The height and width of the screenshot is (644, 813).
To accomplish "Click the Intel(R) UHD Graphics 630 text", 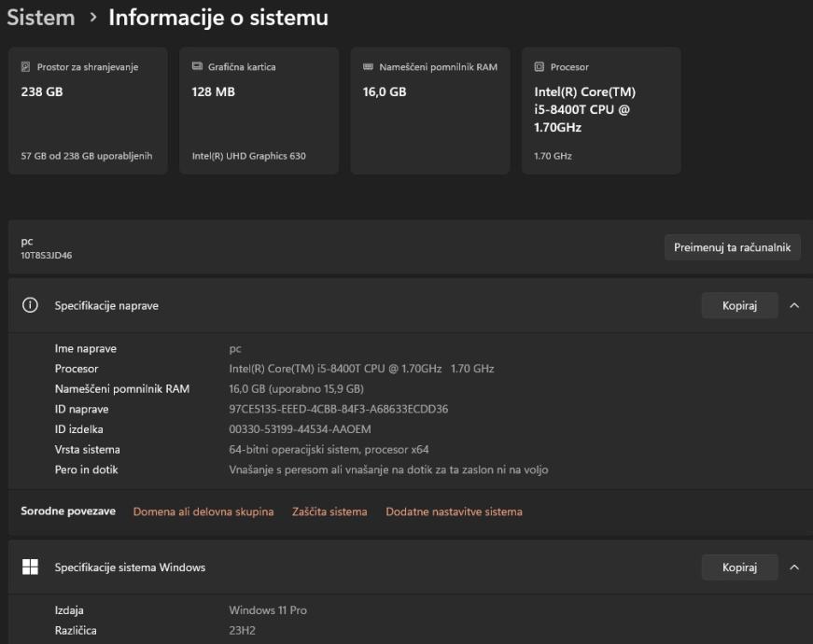I will click(x=248, y=156).
